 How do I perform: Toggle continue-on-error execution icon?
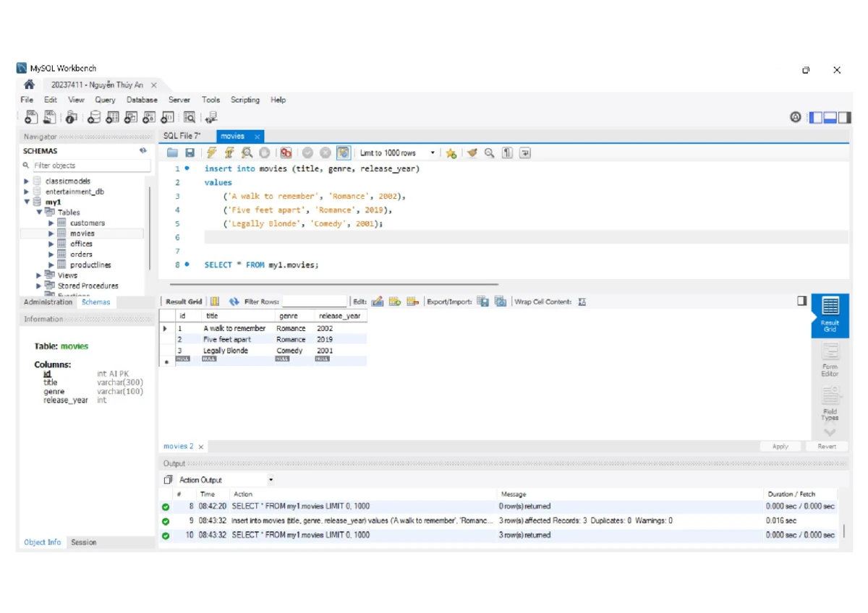pyautogui.click(x=286, y=153)
